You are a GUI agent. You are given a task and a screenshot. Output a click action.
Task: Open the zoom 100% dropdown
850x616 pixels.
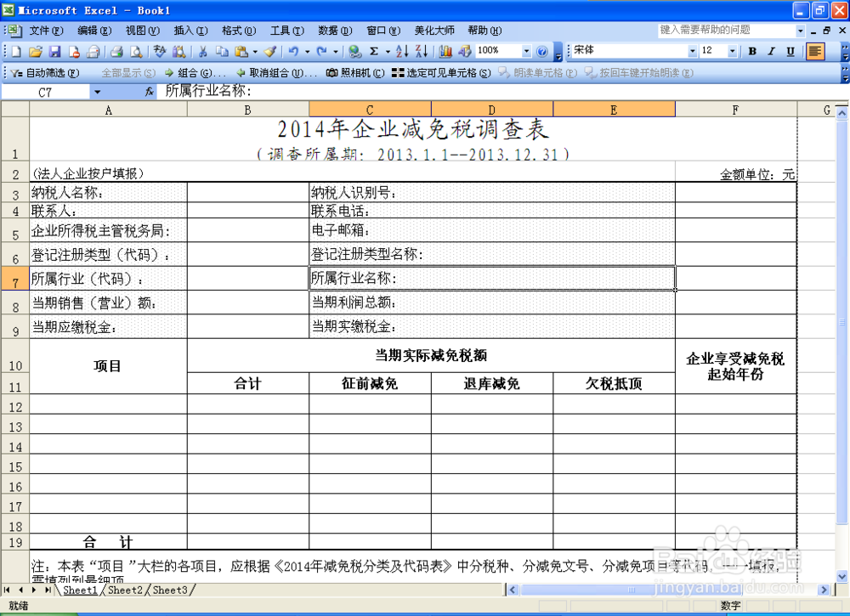(x=526, y=52)
